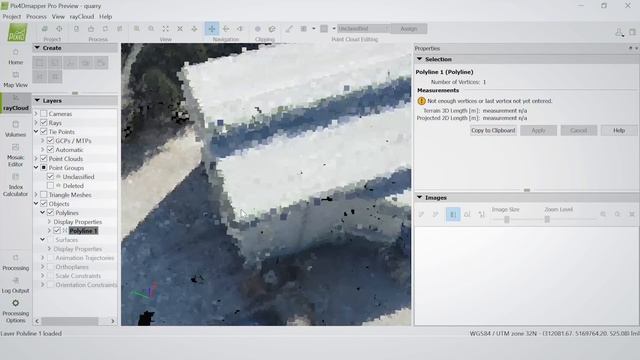Enable the Deleted point group
This screenshot has width=640, height=360.
click(50, 185)
